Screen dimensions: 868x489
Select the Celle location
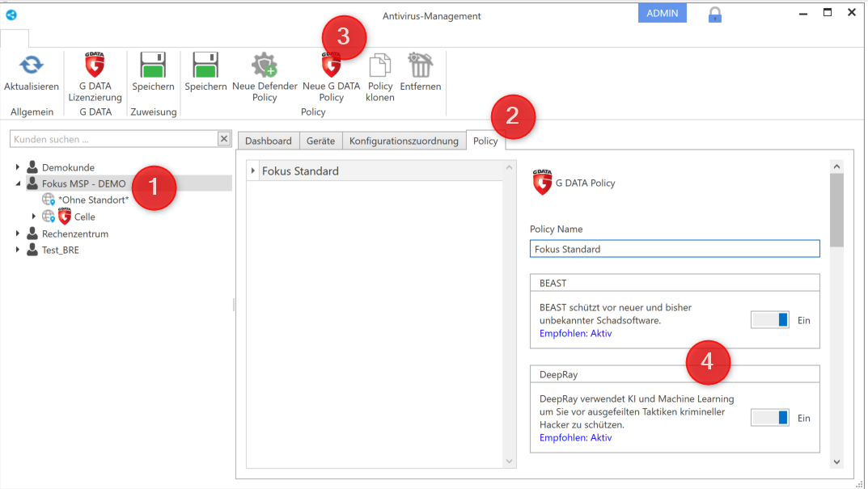[x=85, y=217]
